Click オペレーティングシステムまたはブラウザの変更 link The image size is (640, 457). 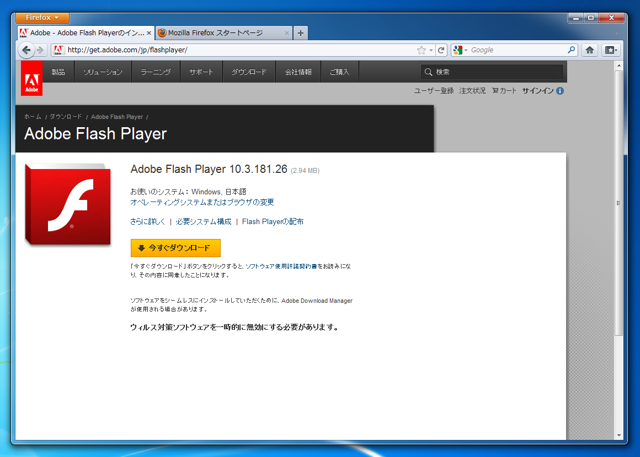202,202
